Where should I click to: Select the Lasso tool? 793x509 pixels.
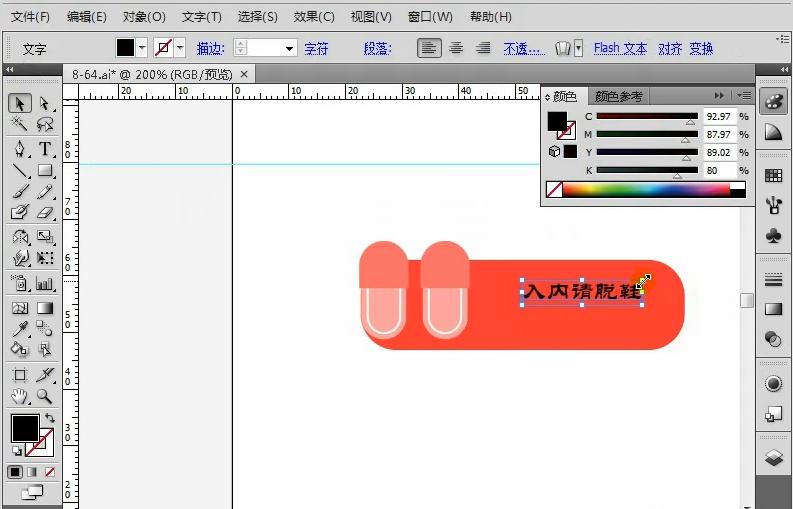click(45, 124)
